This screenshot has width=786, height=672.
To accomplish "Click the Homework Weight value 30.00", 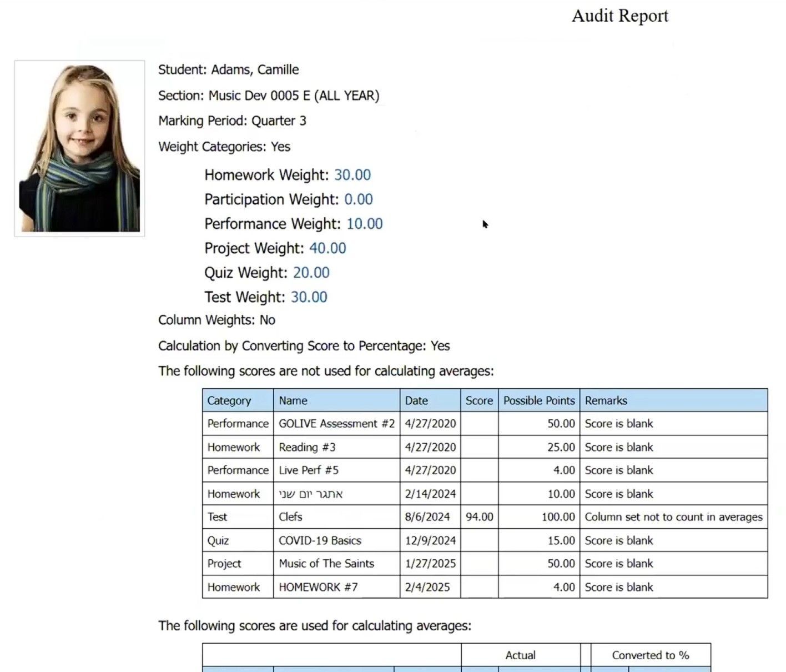I will (x=352, y=174).
